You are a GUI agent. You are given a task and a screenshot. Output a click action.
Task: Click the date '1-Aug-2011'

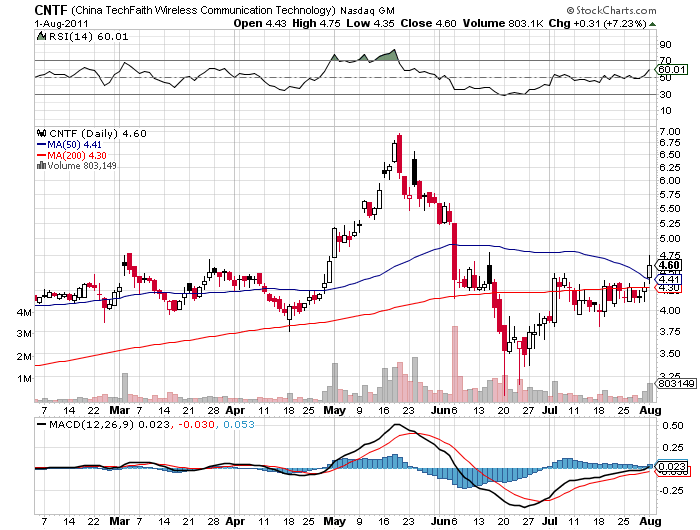click(x=61, y=24)
